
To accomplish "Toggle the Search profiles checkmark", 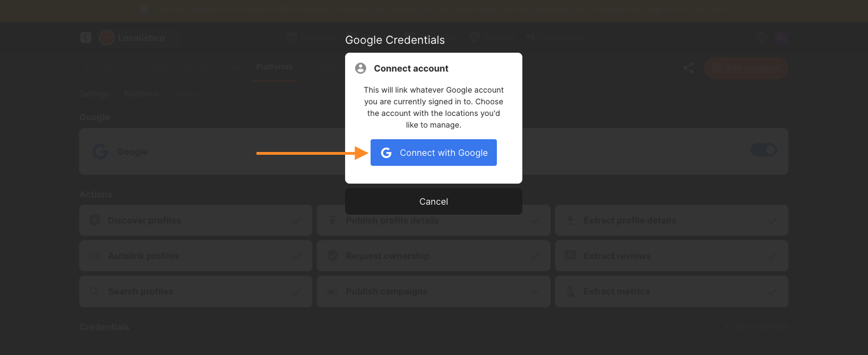I will [x=297, y=291].
